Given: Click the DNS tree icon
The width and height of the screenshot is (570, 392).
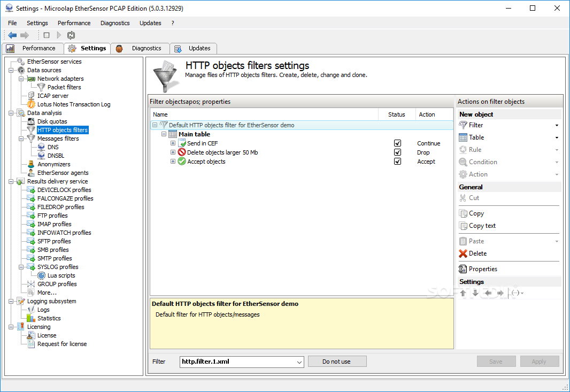Looking at the screenshot, I should (x=42, y=147).
